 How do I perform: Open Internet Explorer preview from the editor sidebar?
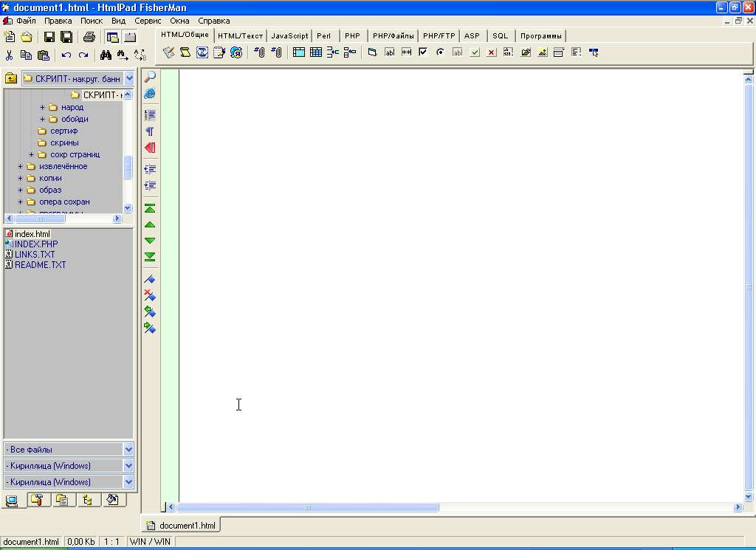tap(150, 94)
